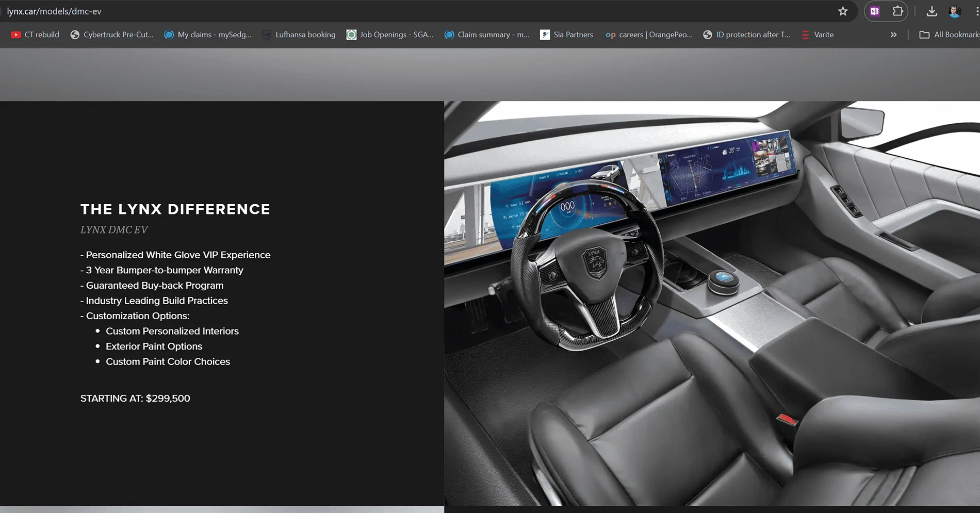Screen dimensions: 980x513
Task: Click the Job Openings SGA favicon
Action: [351, 35]
